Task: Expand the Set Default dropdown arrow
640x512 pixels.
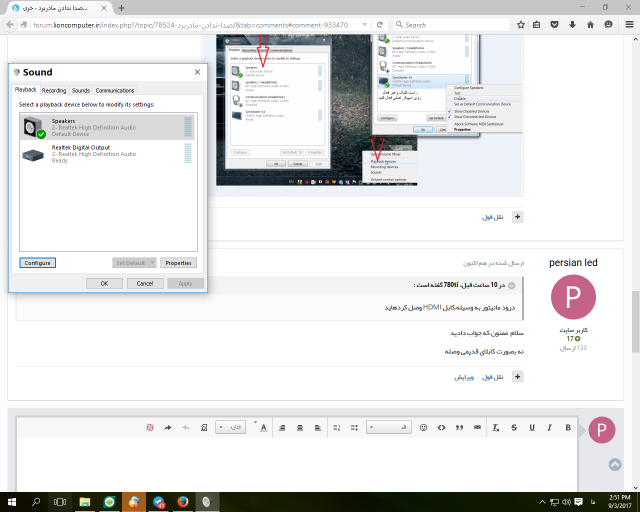Action: tap(152, 263)
